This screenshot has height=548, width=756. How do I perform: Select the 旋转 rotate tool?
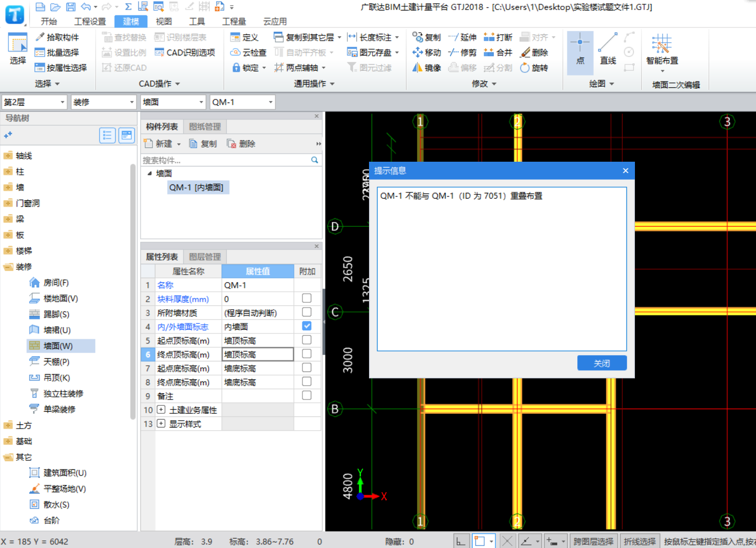pos(534,68)
